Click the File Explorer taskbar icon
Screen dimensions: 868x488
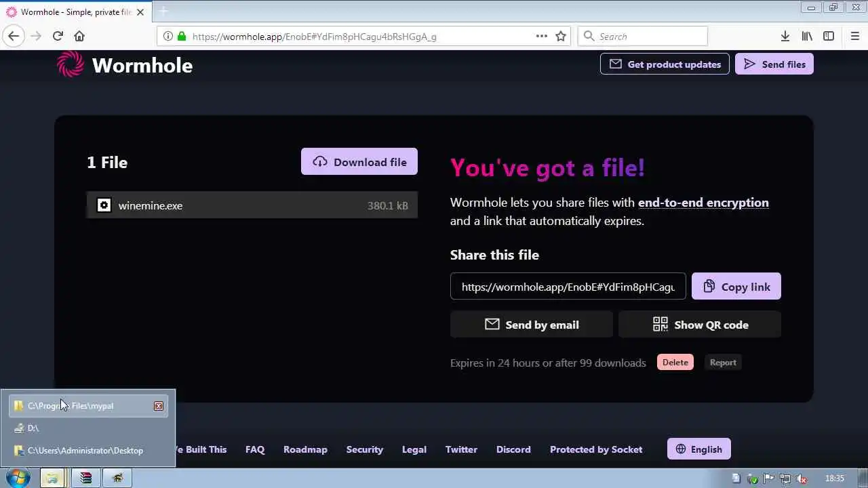tap(52, 478)
